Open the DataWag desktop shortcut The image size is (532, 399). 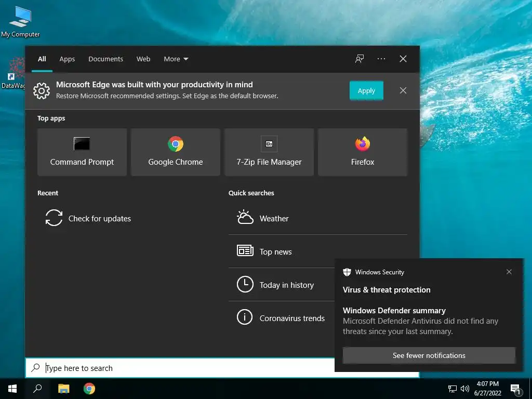pyautogui.click(x=13, y=73)
